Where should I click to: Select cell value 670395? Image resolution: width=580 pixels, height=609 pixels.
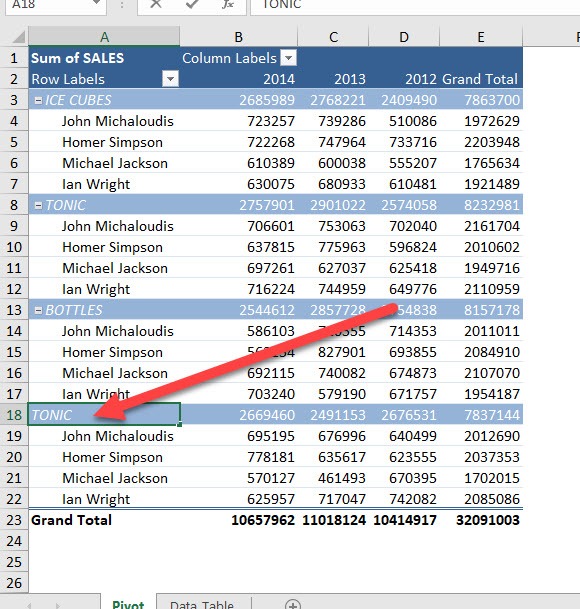click(404, 478)
